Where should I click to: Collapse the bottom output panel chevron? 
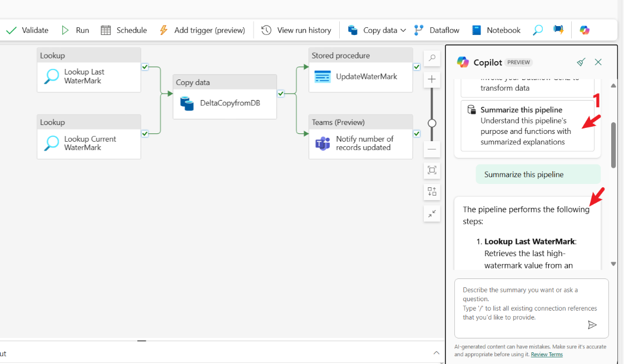(436, 353)
